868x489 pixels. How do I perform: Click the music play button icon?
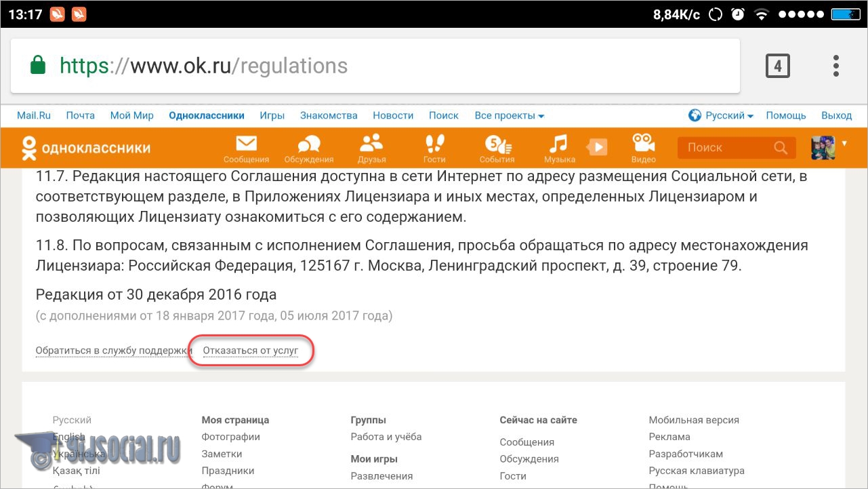coord(597,147)
